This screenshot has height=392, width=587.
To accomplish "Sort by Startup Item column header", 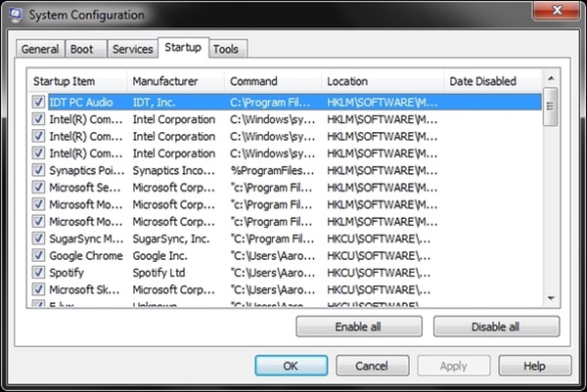I will pyautogui.click(x=77, y=81).
